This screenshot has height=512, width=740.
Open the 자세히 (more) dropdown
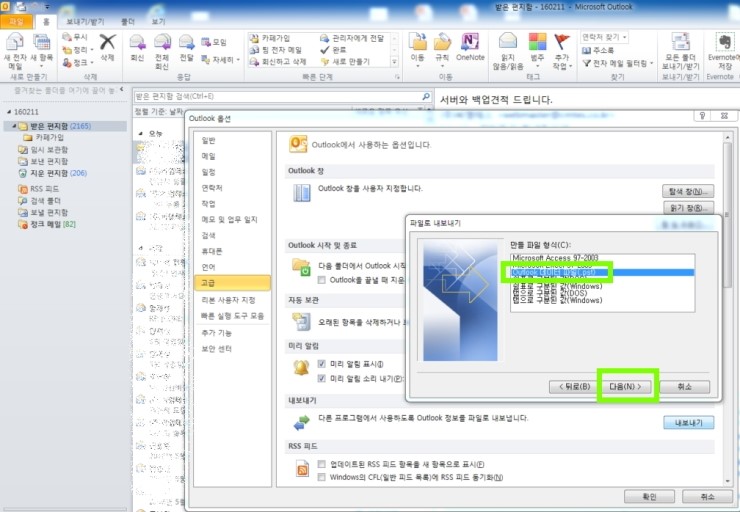221,59
